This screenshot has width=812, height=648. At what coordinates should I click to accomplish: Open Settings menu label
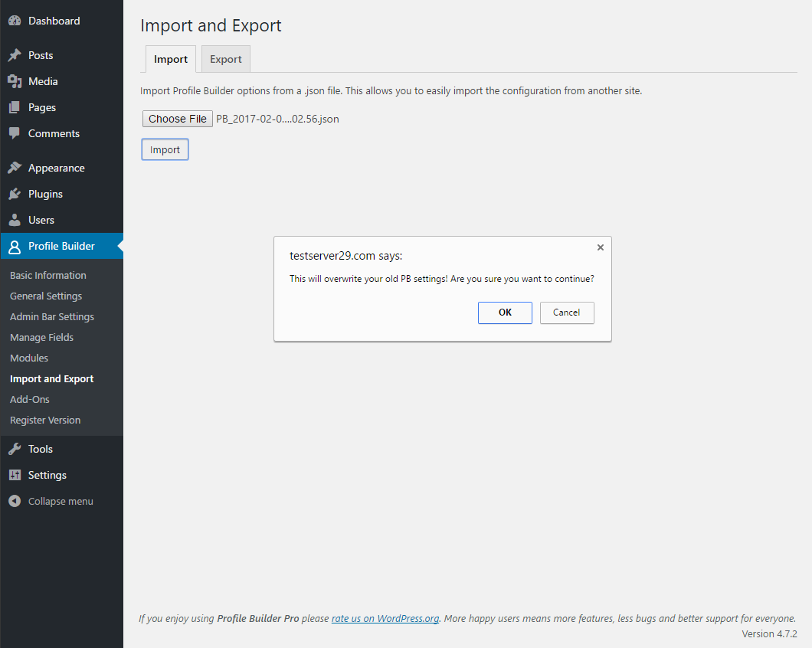click(x=47, y=475)
